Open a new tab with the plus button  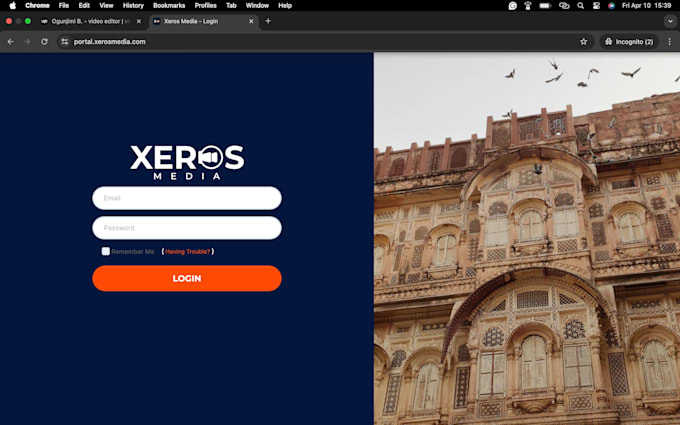(268, 21)
